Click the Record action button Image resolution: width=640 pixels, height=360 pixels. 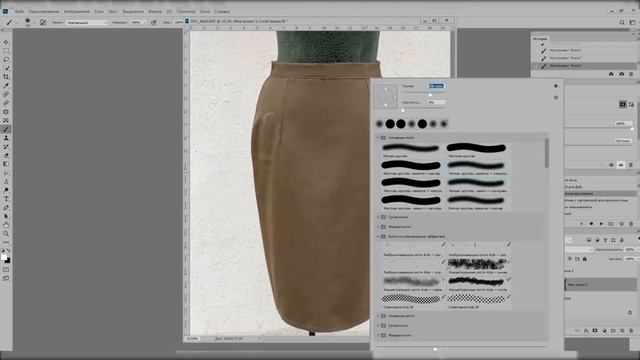pos(591,224)
